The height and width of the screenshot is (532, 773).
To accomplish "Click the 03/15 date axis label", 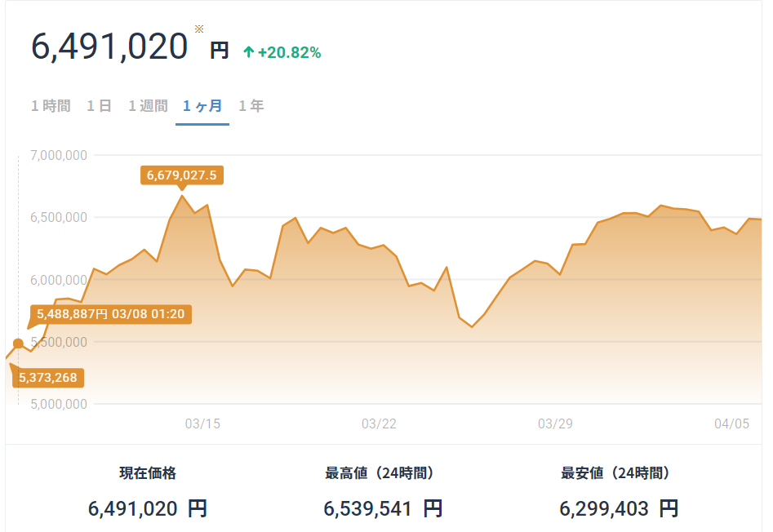I will pos(202,423).
